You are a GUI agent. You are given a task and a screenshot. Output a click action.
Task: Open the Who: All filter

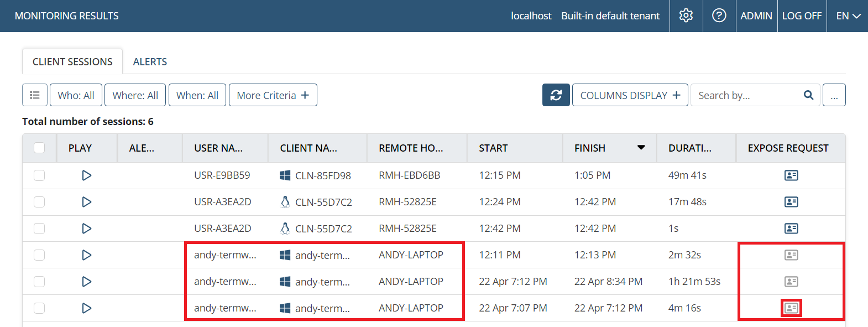click(x=76, y=95)
